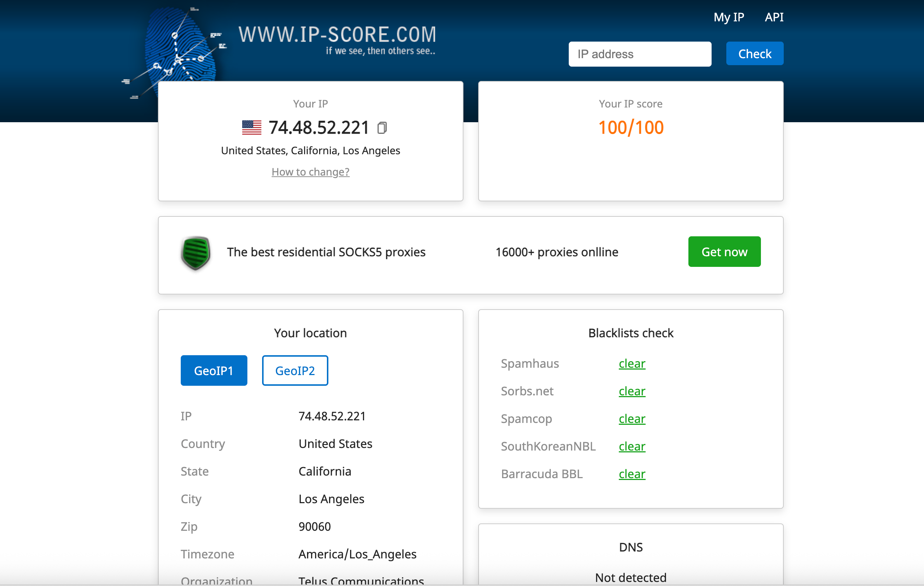924x586 pixels.
Task: Click the Blacklists check heading
Action: 631,333
